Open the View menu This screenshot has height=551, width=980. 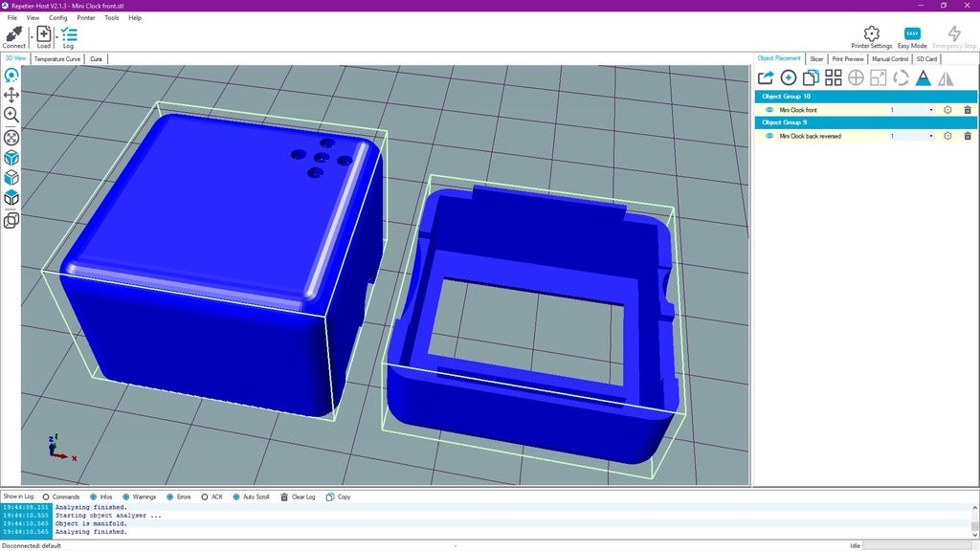[33, 17]
